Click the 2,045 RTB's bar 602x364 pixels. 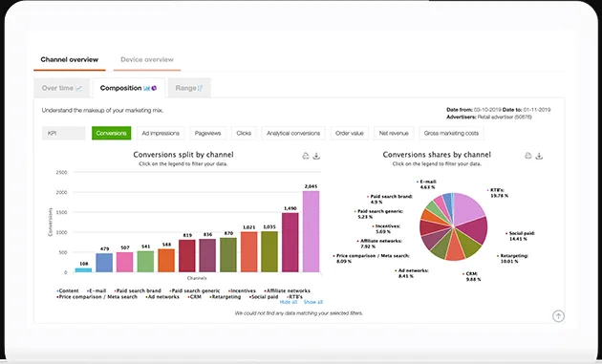[x=311, y=231]
